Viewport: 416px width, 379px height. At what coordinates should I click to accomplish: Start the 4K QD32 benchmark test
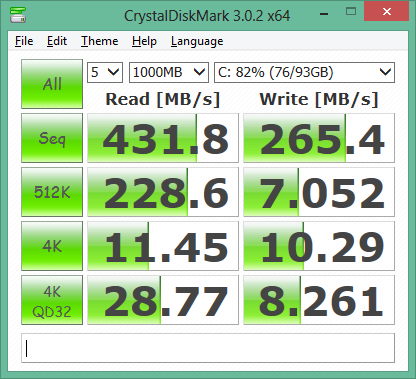coord(52,300)
